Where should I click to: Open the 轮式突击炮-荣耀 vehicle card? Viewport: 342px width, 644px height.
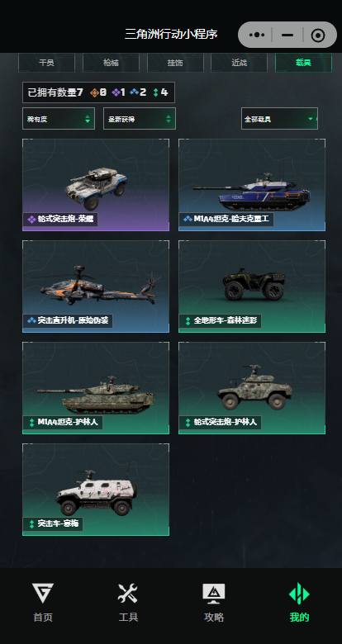[x=96, y=185]
